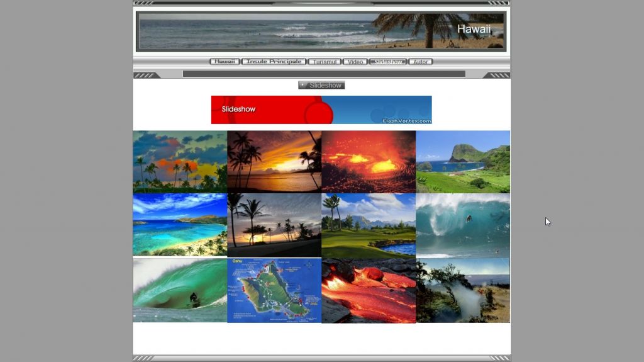Open the colorful painted palm trees thumbnail
This screenshot has width=644, height=362.
pos(180,162)
